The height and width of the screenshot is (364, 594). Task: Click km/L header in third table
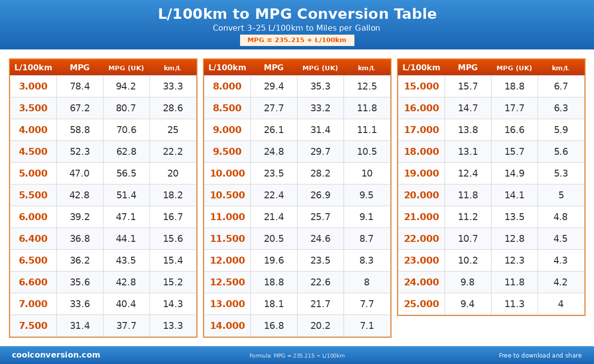point(561,68)
